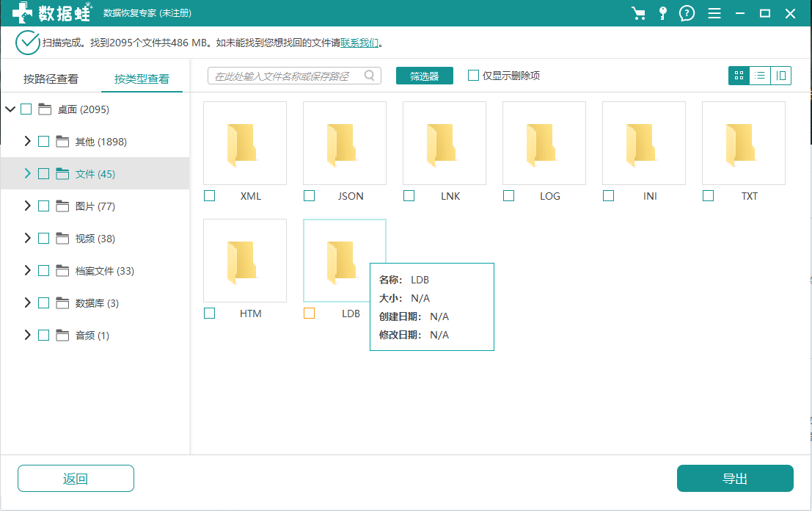Expand the 视频 (38) category
This screenshot has width=812, height=511.
[x=27, y=239]
